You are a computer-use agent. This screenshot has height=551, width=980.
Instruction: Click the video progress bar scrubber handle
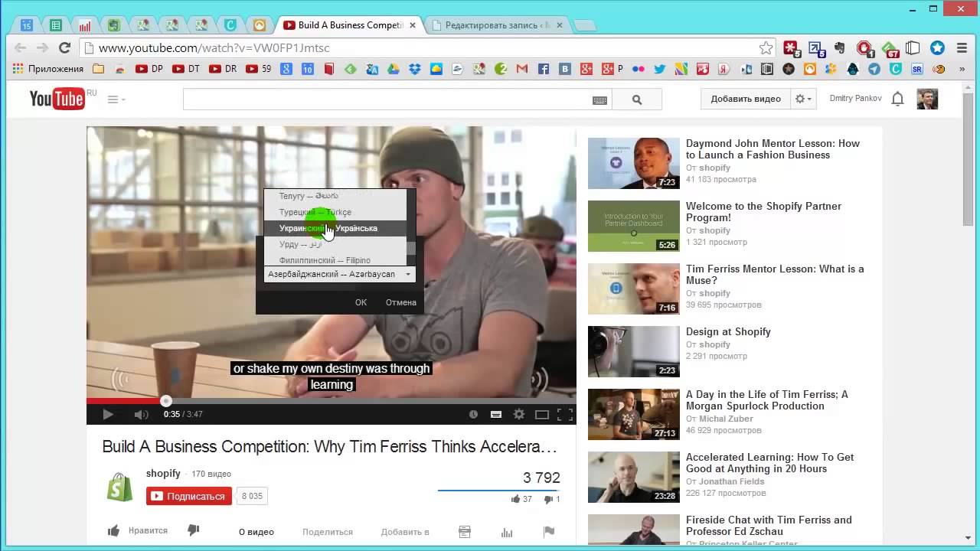166,401
